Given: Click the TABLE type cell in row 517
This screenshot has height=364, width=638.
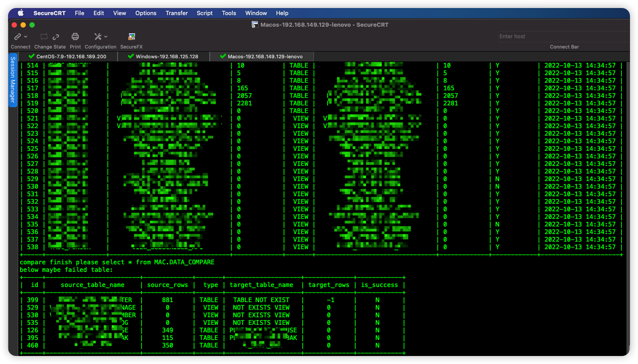Looking at the screenshot, I should coord(299,88).
